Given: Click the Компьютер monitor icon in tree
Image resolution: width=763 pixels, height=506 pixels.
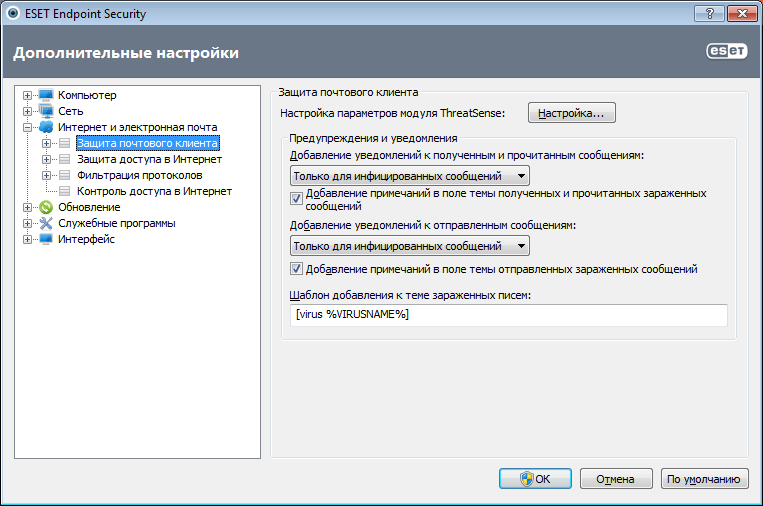Looking at the screenshot, I should click(46, 95).
